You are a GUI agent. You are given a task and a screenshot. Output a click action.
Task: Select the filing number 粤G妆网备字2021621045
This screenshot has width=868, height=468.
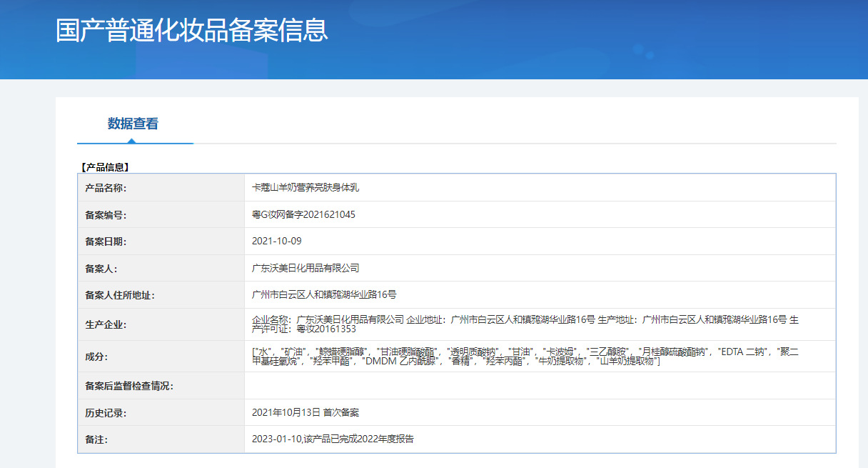point(303,214)
